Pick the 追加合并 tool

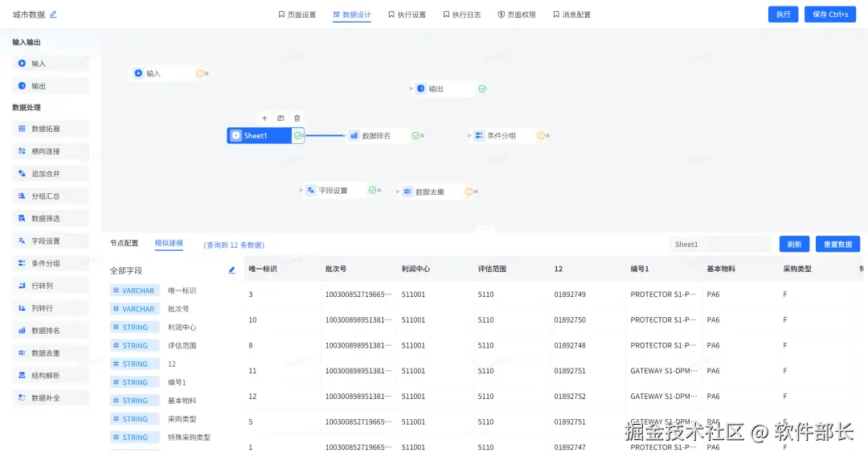pyautogui.click(x=51, y=173)
